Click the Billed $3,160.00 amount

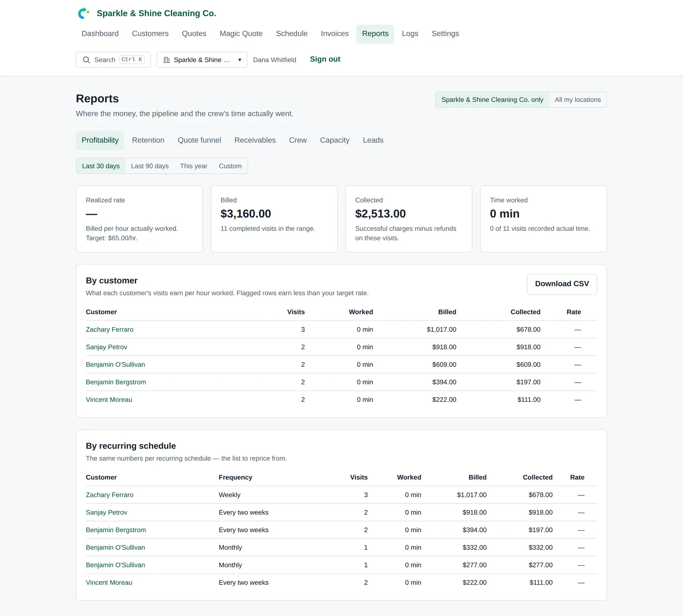coord(245,214)
